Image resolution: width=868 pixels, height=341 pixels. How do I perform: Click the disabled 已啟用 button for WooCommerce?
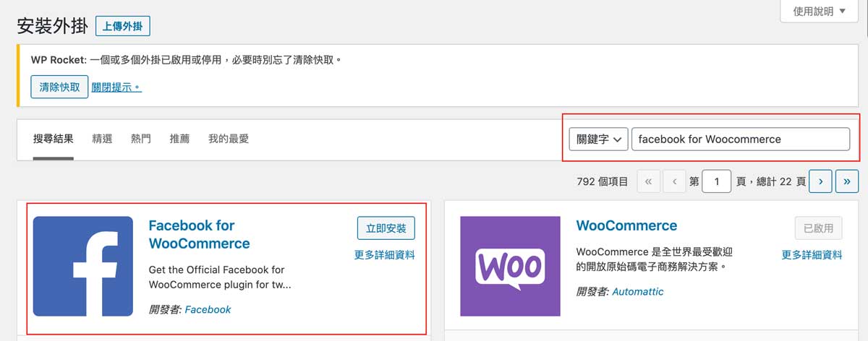819,228
